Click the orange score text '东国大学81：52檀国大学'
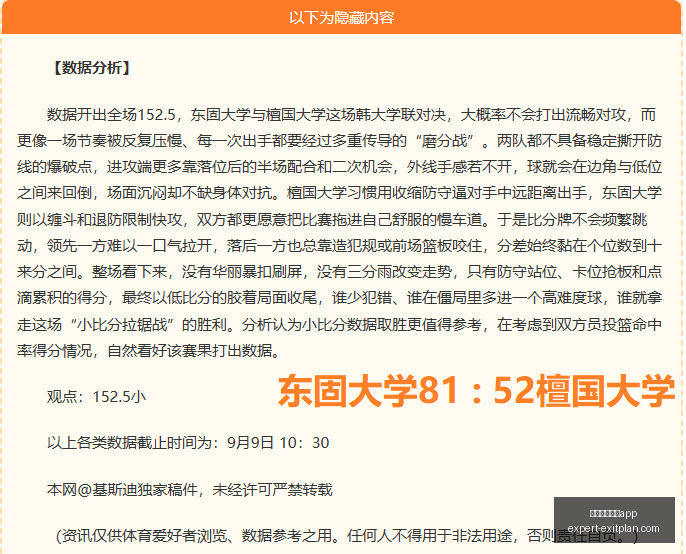 click(476, 391)
